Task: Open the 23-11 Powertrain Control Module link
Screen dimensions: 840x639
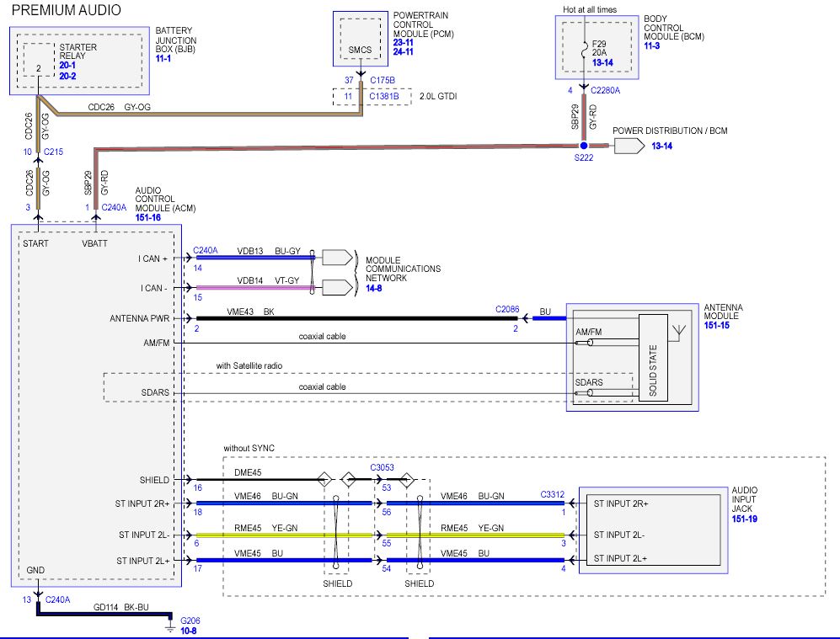Action: coord(404,40)
